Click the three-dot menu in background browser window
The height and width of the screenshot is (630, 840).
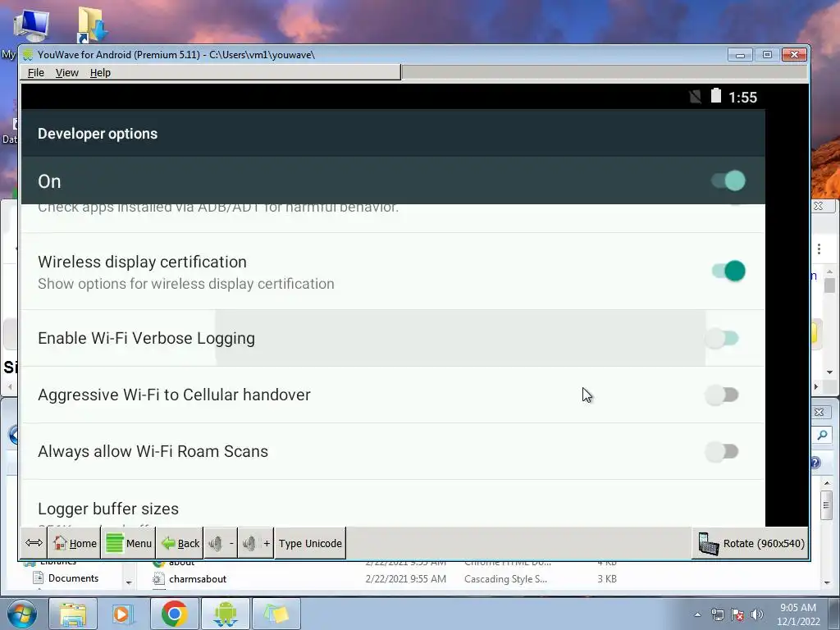pyautogui.click(x=819, y=249)
